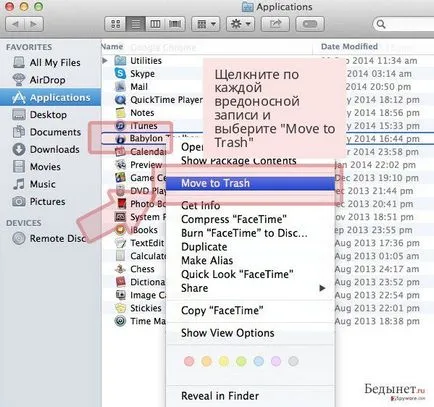Expand the Share submenu arrow
The height and width of the screenshot is (407, 434).
pyautogui.click(x=322, y=288)
